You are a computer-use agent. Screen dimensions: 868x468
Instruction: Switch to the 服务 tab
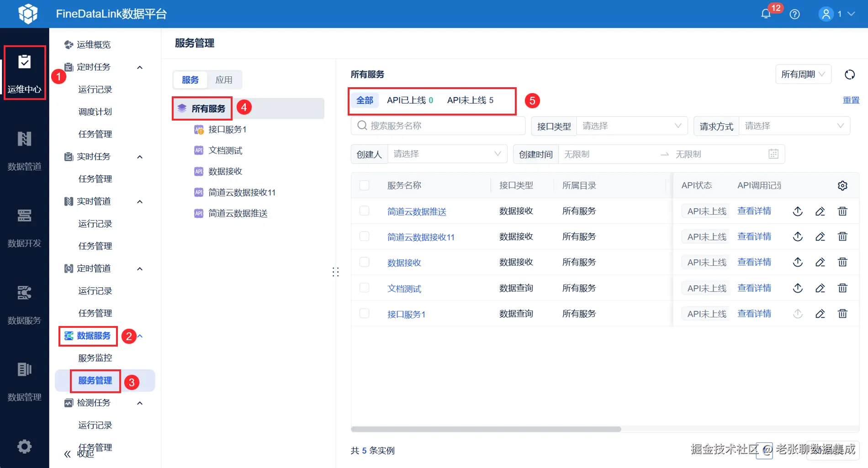pyautogui.click(x=190, y=80)
